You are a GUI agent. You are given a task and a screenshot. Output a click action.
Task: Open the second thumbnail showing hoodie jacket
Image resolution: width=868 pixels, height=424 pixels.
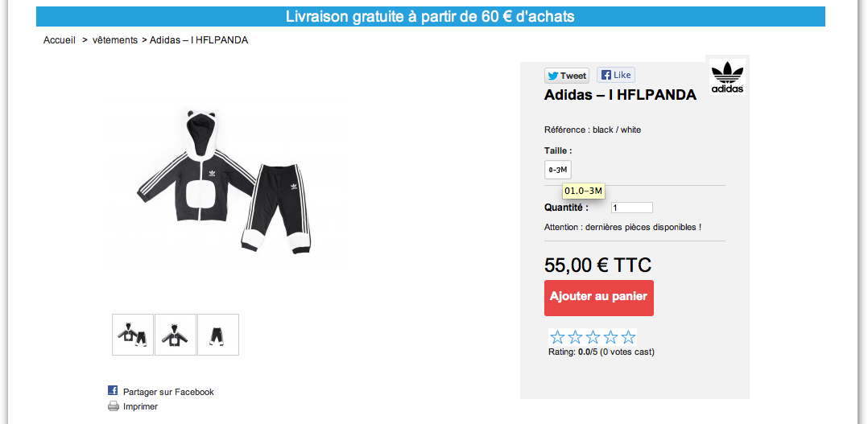click(176, 335)
